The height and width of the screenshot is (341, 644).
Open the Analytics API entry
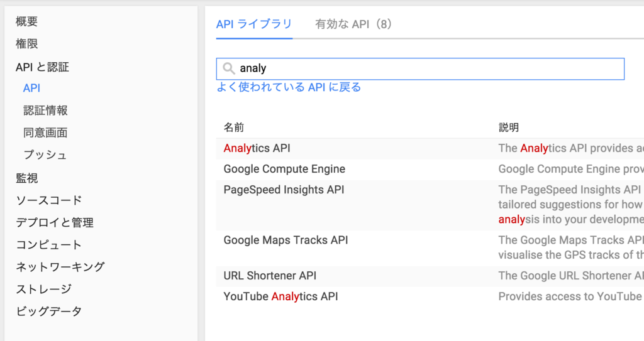(257, 148)
